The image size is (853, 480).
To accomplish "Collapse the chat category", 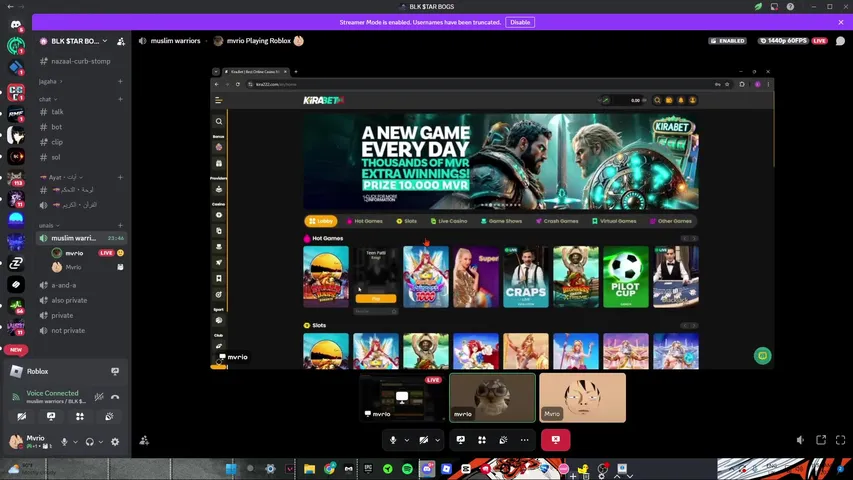I will click(x=48, y=100).
